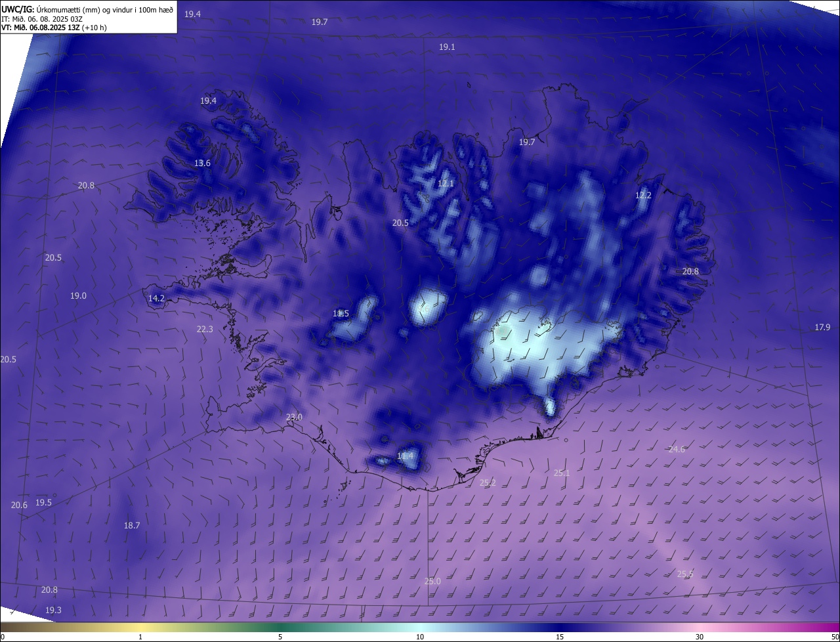Image resolution: width=840 pixels, height=642 pixels.
Task: Click the 50 tick label on colour scale
Action: 835,637
